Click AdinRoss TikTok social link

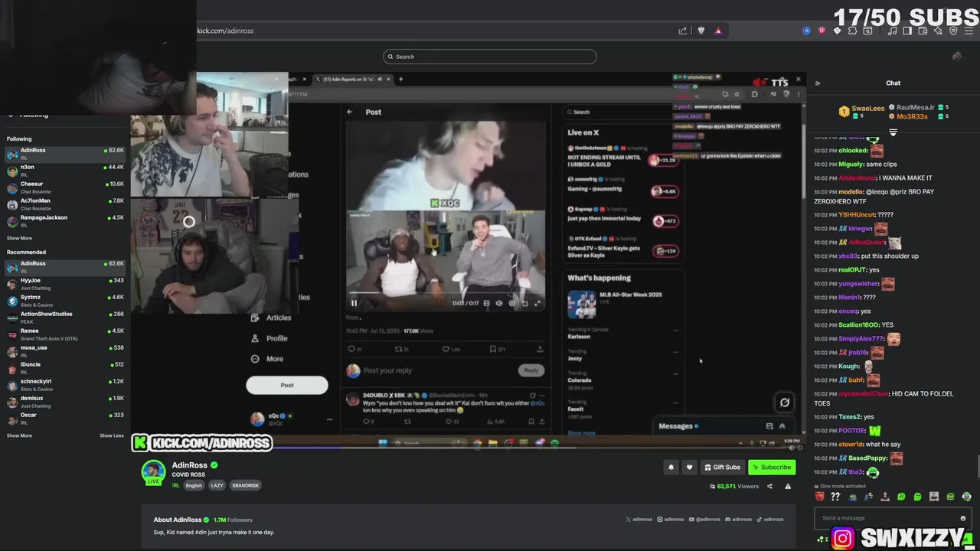click(x=771, y=519)
